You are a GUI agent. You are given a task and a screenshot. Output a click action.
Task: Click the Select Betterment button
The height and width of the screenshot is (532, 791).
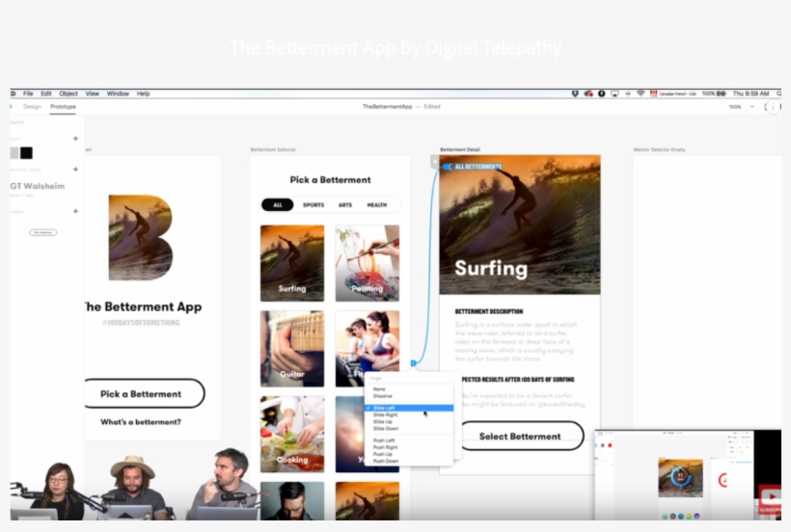coord(521,437)
